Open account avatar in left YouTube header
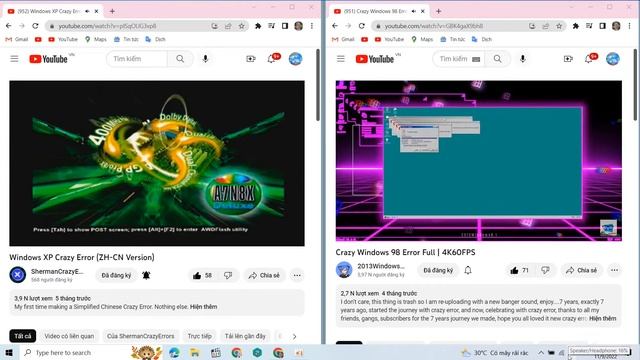Viewport: 640px width, 360px height. pyautogui.click(x=296, y=59)
